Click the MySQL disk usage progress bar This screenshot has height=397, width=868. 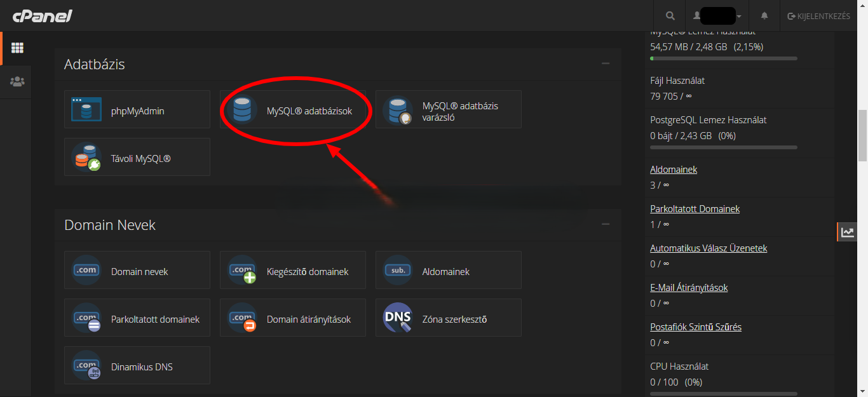tap(724, 58)
